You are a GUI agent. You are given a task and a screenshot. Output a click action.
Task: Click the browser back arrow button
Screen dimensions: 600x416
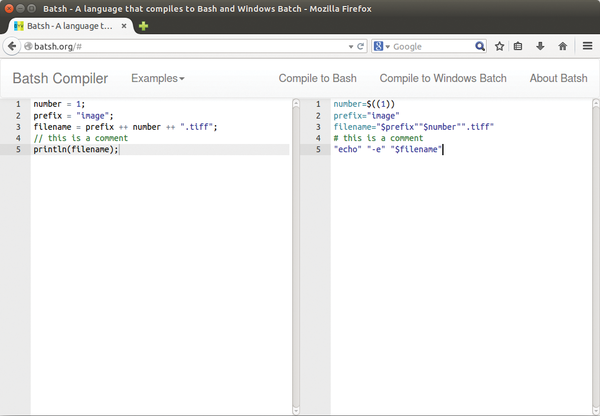[11, 46]
